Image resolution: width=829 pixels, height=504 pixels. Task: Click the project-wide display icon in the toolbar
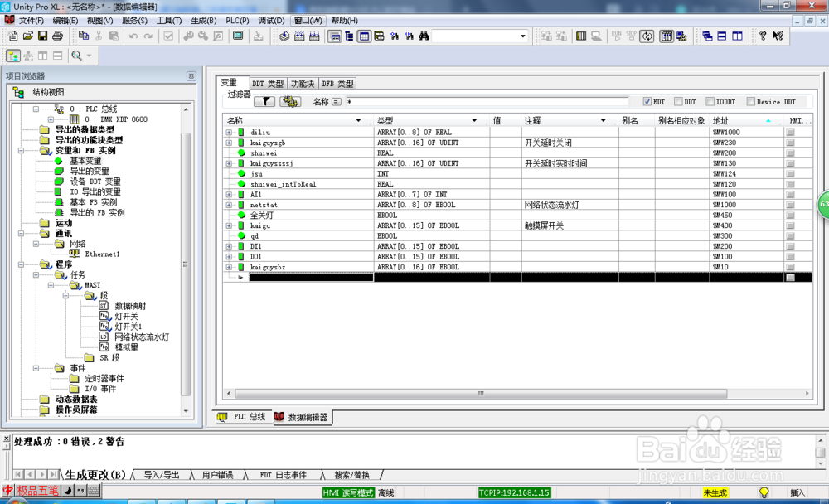coord(238,36)
